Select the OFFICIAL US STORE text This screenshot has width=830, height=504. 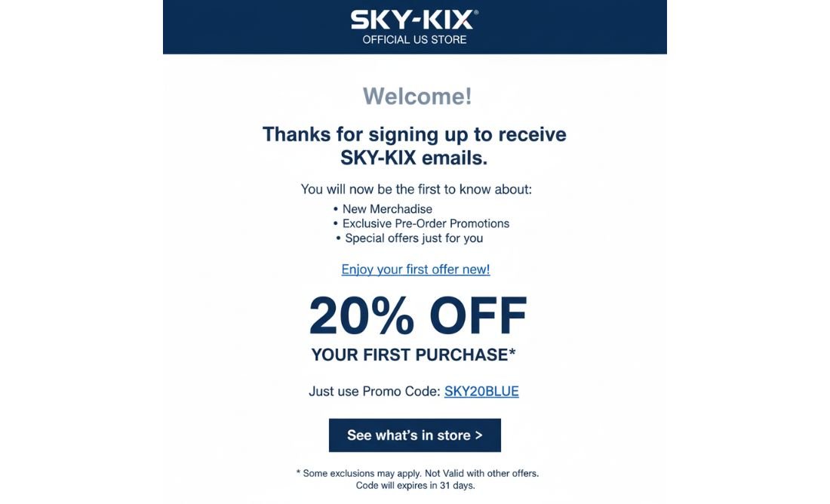point(414,39)
